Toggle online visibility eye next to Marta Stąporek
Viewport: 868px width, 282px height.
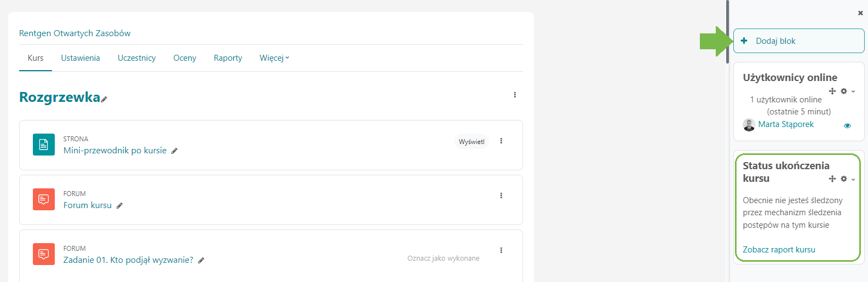[x=847, y=125]
